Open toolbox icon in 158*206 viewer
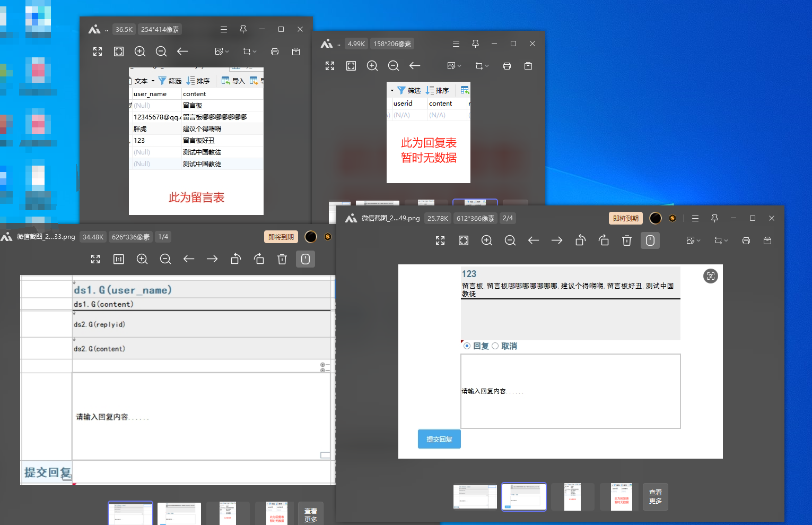Screen dimensions: 812x525 click(528, 66)
